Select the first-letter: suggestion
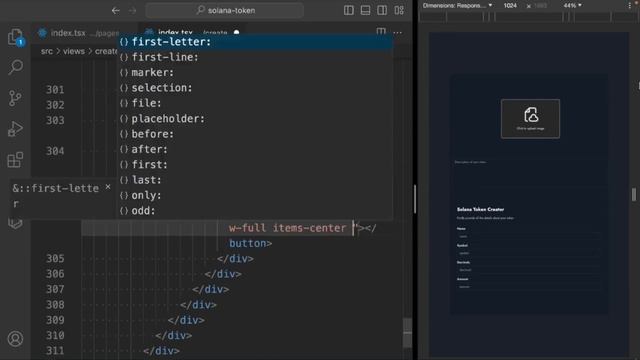 coord(255,42)
